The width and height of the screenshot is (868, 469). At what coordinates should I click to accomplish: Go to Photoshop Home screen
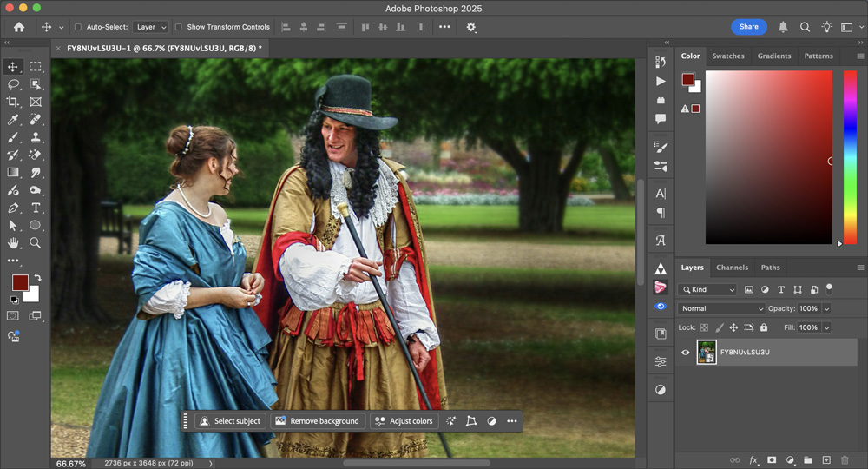pos(19,27)
